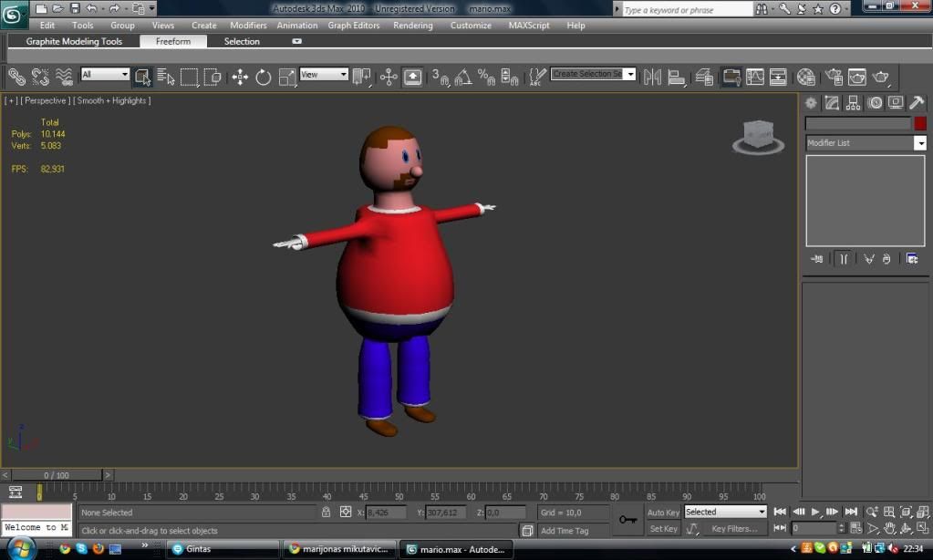The width and height of the screenshot is (933, 560).
Task: Click the object color swatch
Action: [920, 123]
